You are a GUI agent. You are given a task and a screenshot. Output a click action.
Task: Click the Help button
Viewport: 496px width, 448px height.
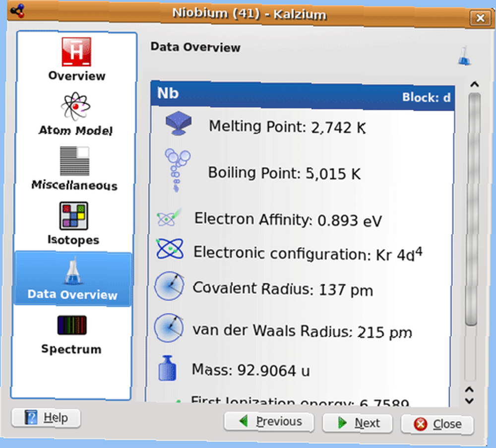coord(46,418)
